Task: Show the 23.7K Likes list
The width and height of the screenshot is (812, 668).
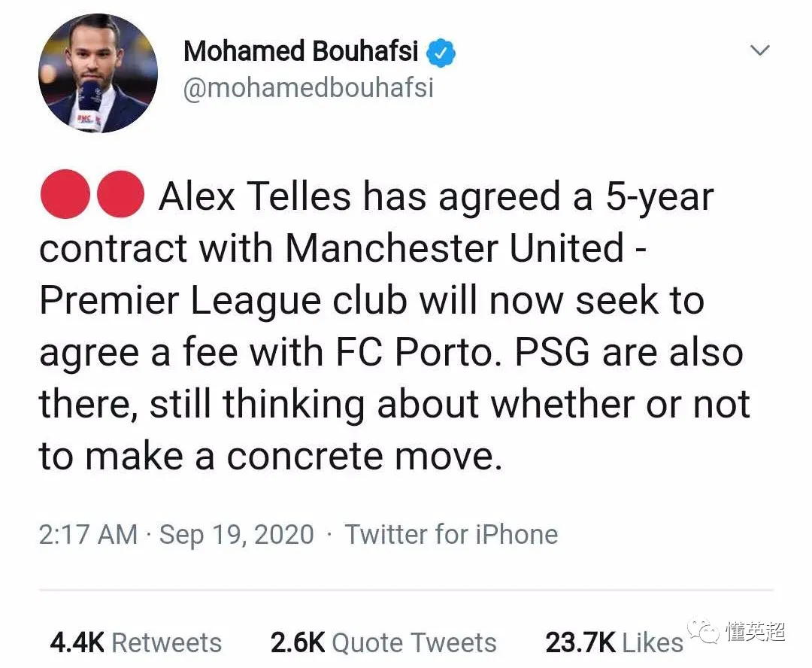Action: click(614, 643)
